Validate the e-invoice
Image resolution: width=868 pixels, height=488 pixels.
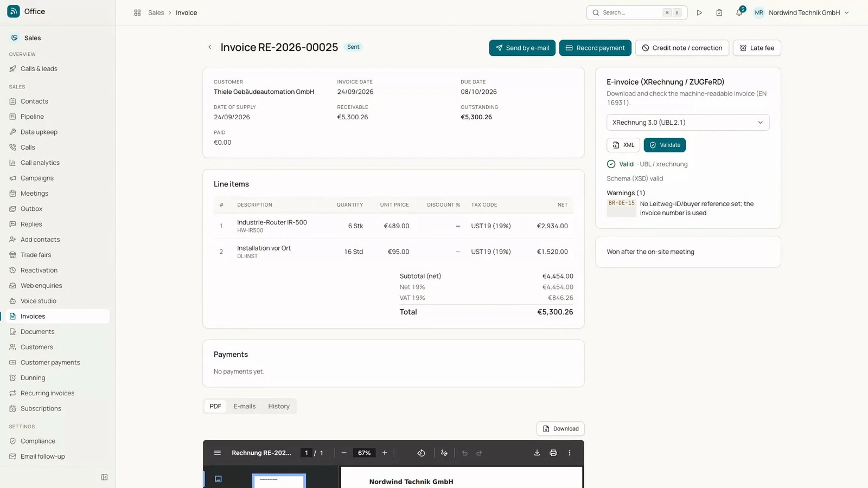[x=665, y=145]
